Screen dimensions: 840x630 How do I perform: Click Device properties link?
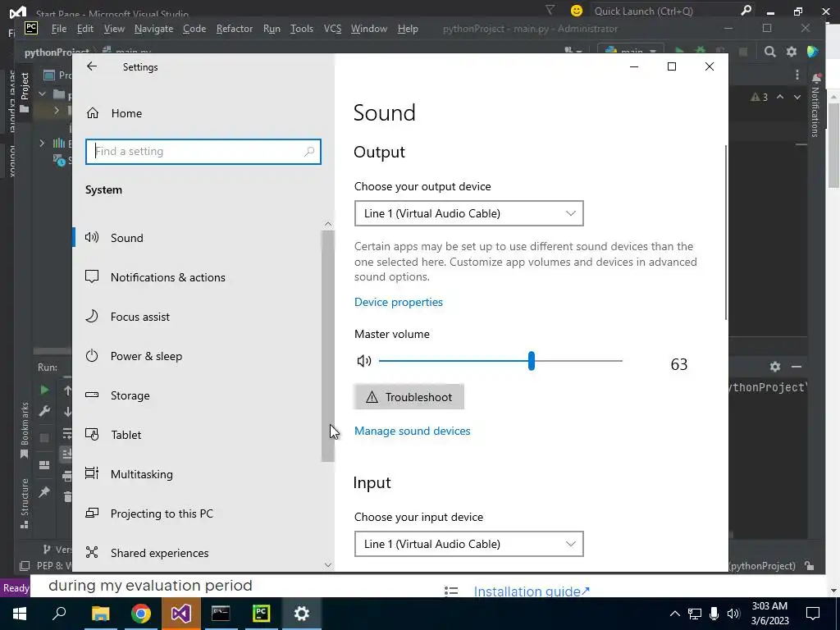coord(399,302)
